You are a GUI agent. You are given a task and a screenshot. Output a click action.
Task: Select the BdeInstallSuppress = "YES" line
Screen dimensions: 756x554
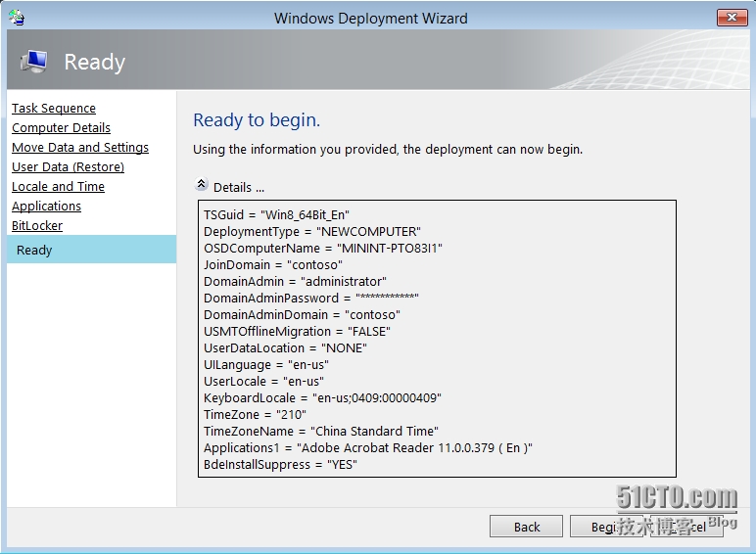tap(280, 465)
